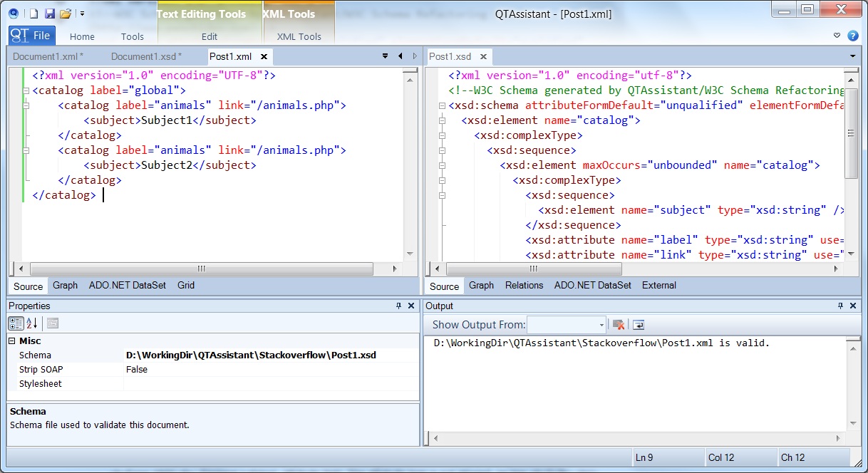Open the right pane document list dropdown

(x=852, y=56)
